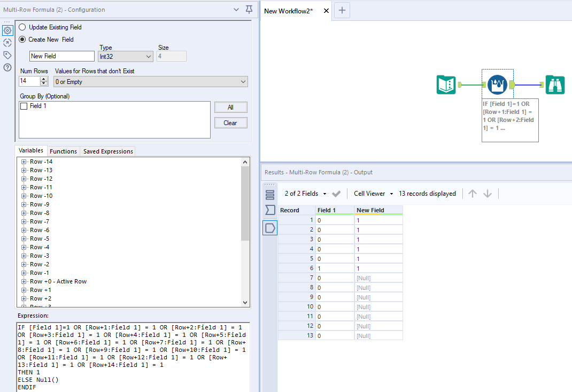
Task: Select the Browse tool on the canvas
Action: point(555,84)
